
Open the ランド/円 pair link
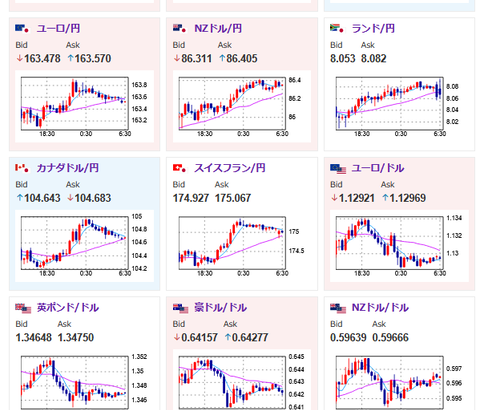point(373,29)
